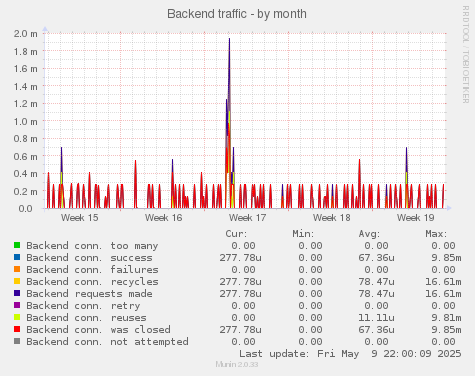
Task: Select 'Backend conn. too many' label
Action: pyautogui.click(x=92, y=246)
